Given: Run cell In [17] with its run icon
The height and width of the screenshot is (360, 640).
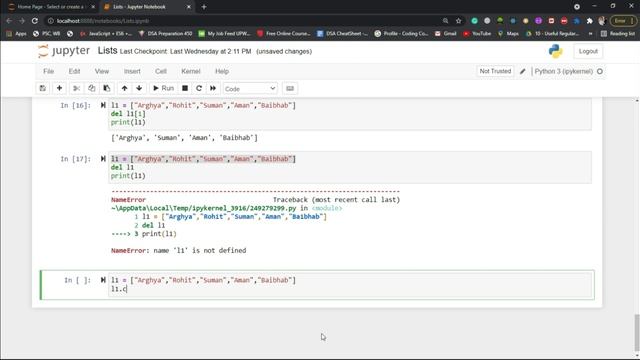Looking at the screenshot, I should point(103,158).
